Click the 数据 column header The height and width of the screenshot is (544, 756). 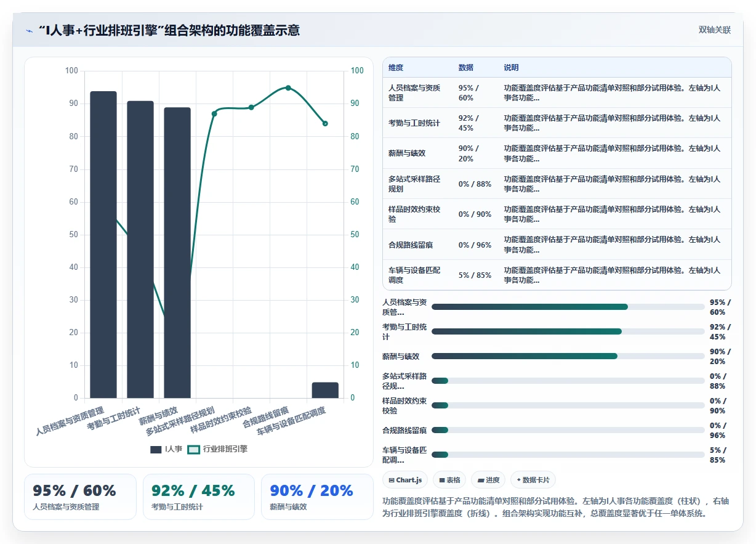[x=466, y=68]
